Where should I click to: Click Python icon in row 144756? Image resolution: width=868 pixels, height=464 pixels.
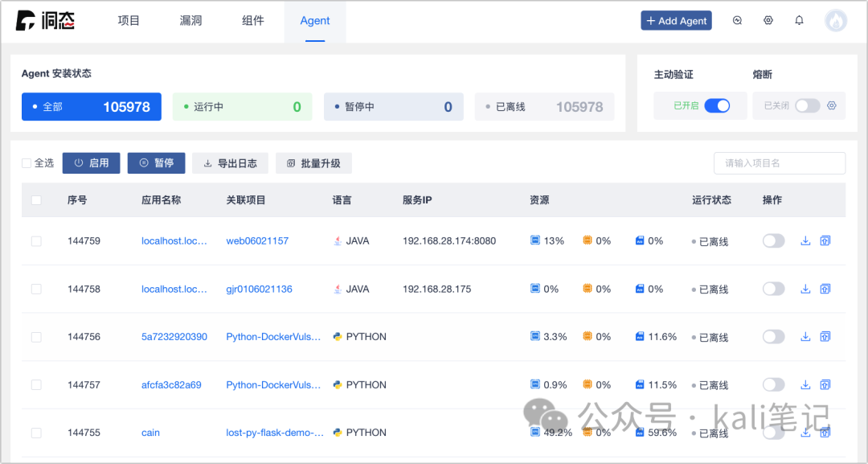coord(337,337)
